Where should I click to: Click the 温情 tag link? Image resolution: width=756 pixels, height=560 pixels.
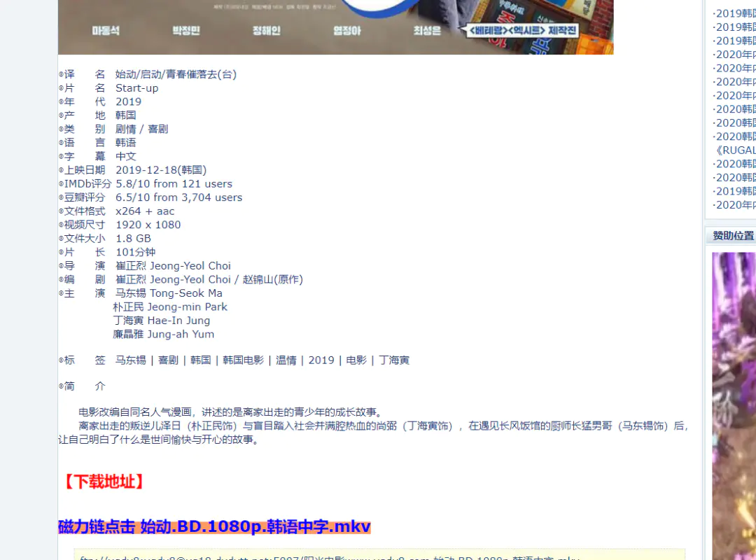tap(286, 360)
